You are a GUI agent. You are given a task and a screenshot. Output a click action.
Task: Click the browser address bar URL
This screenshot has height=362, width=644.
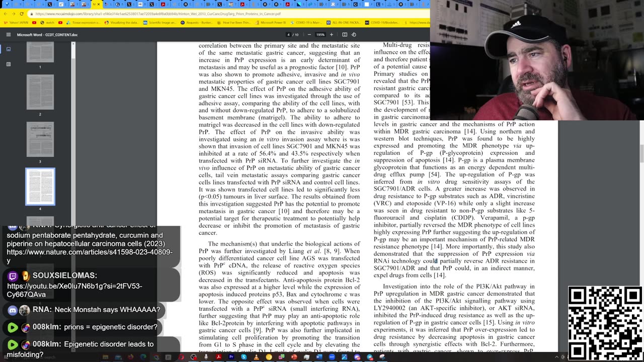pos(158,14)
